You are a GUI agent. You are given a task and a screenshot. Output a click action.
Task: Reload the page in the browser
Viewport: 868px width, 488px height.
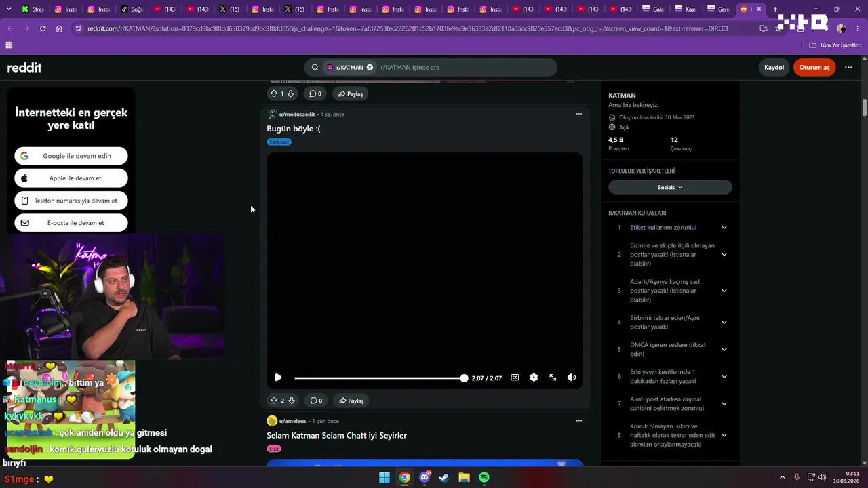[43, 28]
